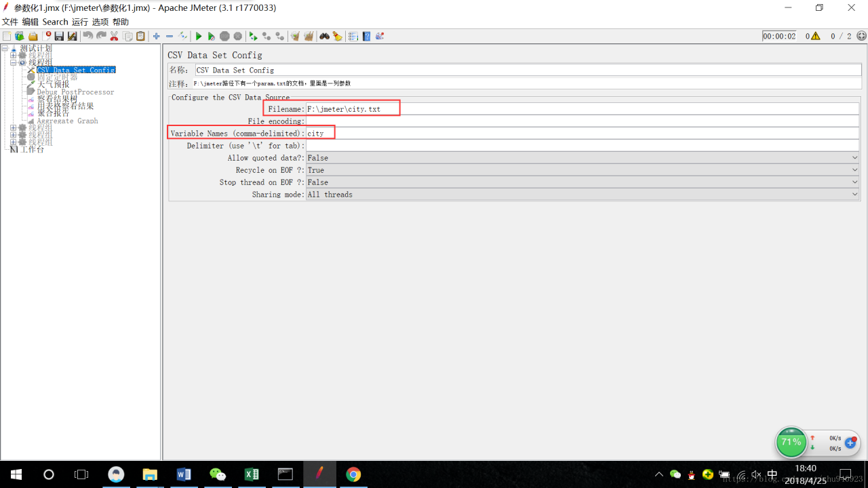Viewport: 868px width, 488px height.
Task: Click the File encoding input field
Action: point(583,121)
